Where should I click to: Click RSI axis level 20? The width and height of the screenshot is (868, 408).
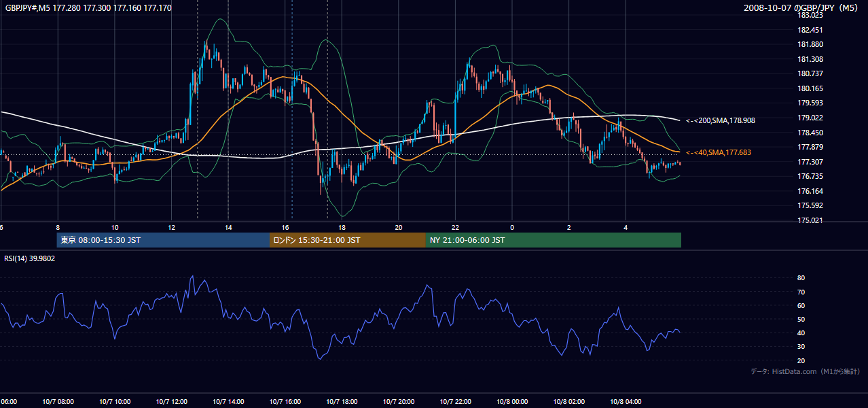click(x=801, y=360)
